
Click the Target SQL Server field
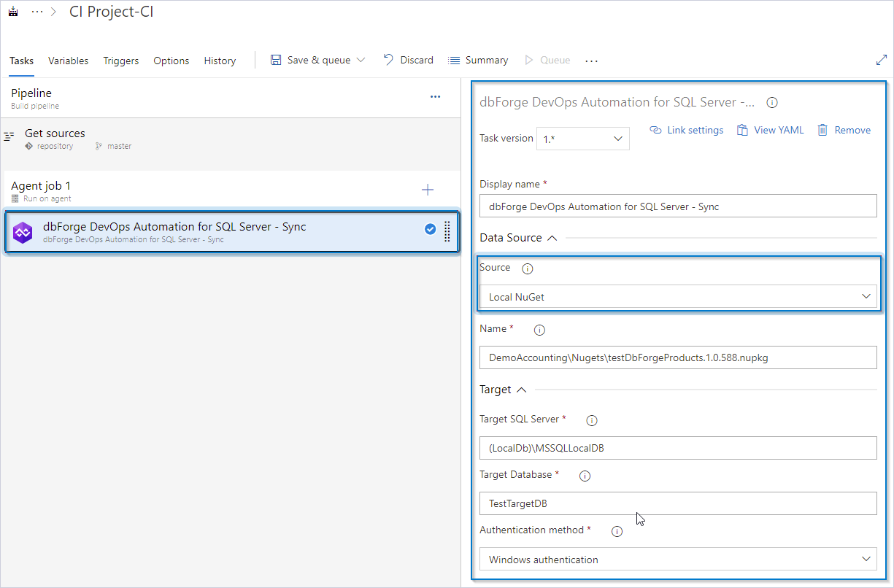pos(678,448)
